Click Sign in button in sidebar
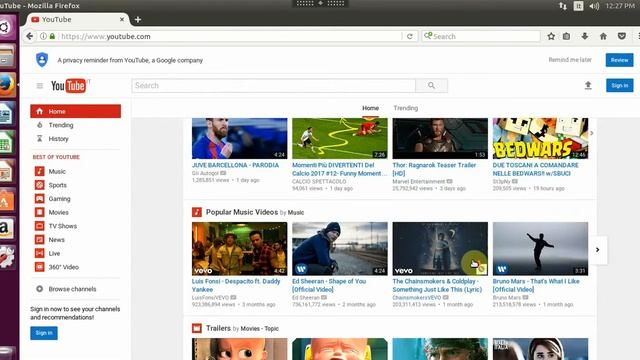 click(x=44, y=333)
